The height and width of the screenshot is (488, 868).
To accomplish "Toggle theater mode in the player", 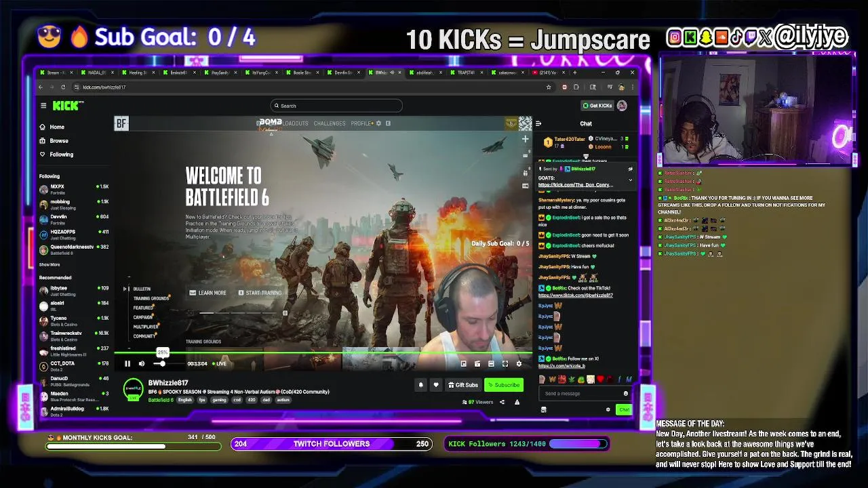I will point(491,364).
